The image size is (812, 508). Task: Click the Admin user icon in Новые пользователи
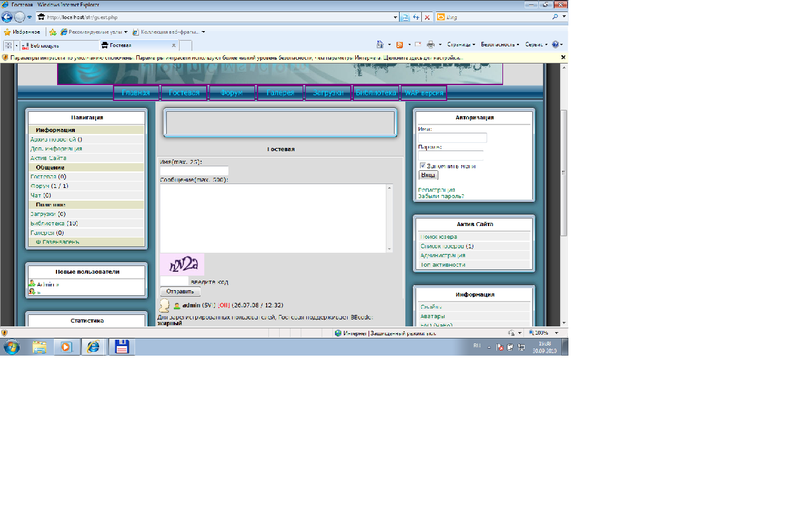pos(32,284)
